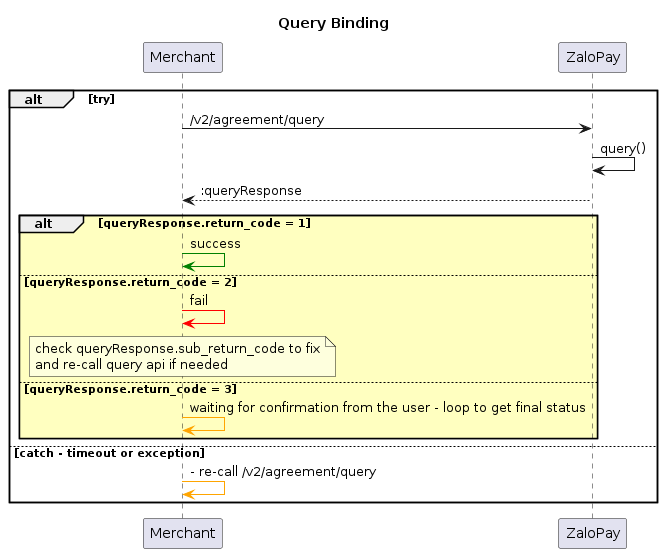This screenshot has height=553, width=663.
Task: Click the [try] condition text
Action: click(x=101, y=99)
